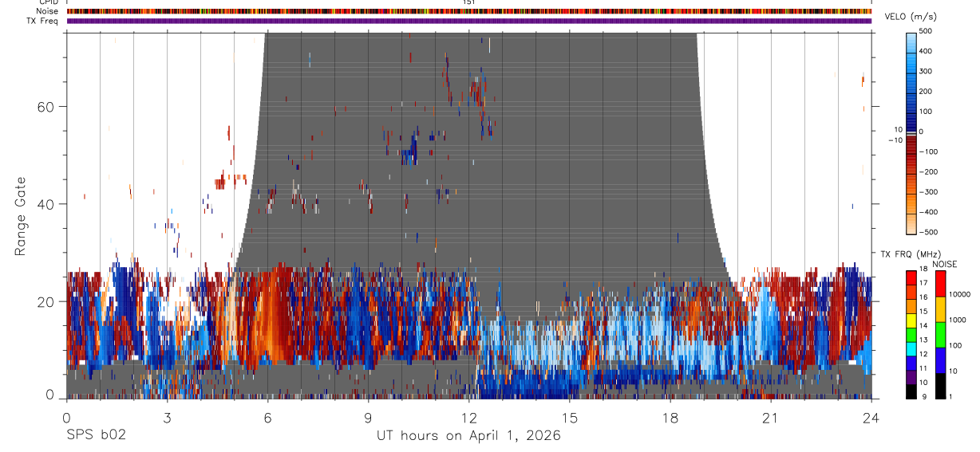Click the velocity colorbar gradient
Viewport: 980px width, 452px height.
click(912, 132)
